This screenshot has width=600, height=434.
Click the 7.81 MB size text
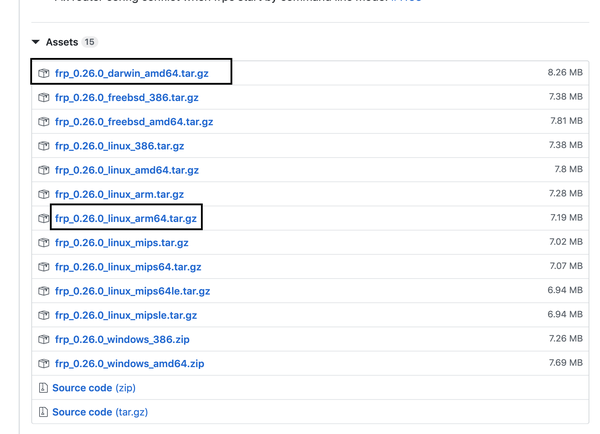pos(566,121)
